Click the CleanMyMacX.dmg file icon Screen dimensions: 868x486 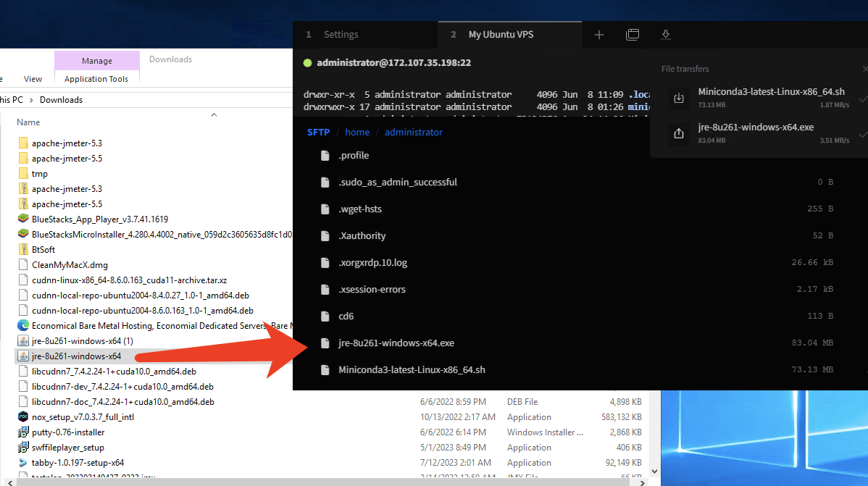[23, 264]
